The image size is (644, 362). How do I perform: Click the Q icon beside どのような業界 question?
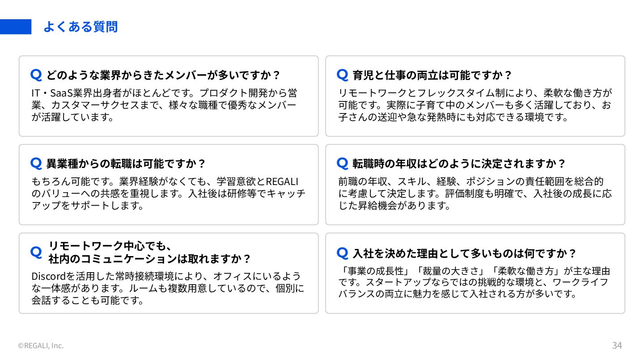[36, 75]
